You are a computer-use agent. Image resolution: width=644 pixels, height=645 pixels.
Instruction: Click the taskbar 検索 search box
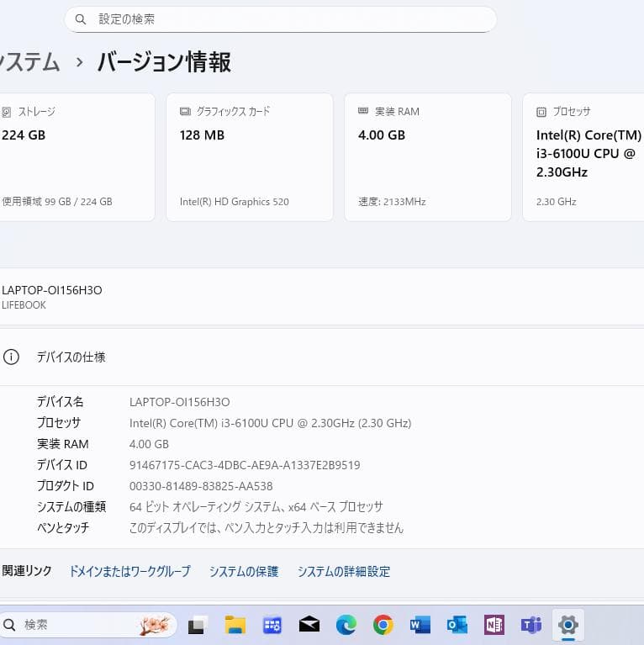(x=88, y=626)
